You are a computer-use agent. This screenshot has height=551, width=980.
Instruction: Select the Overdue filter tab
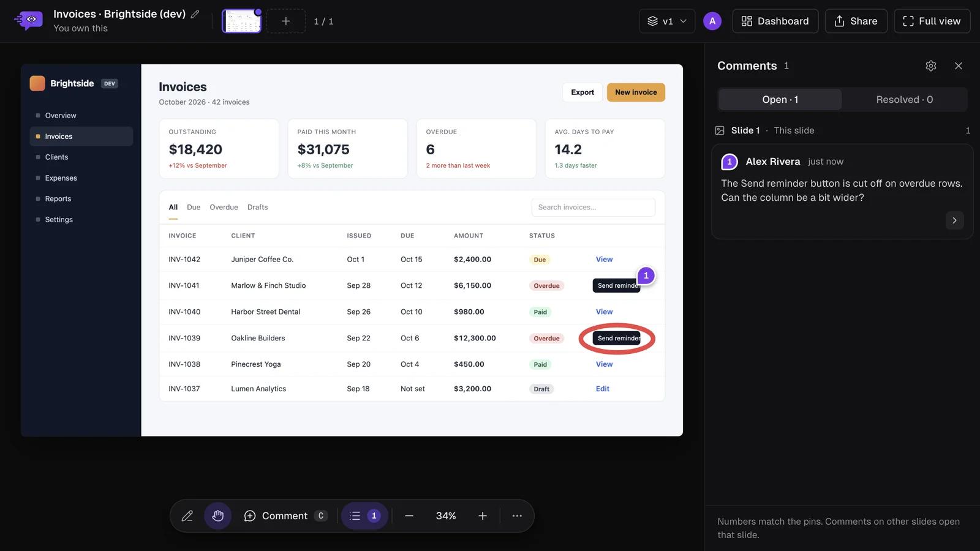(224, 207)
